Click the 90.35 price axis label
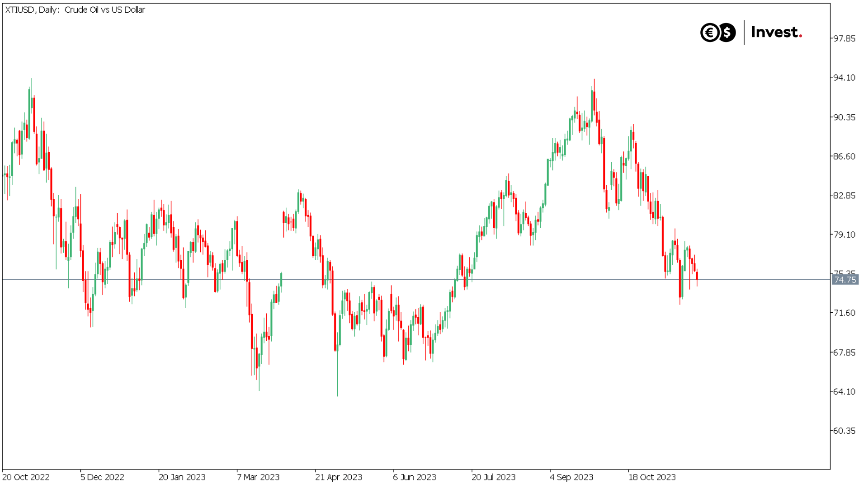Viewport: 868px width, 488px height. 844,117
